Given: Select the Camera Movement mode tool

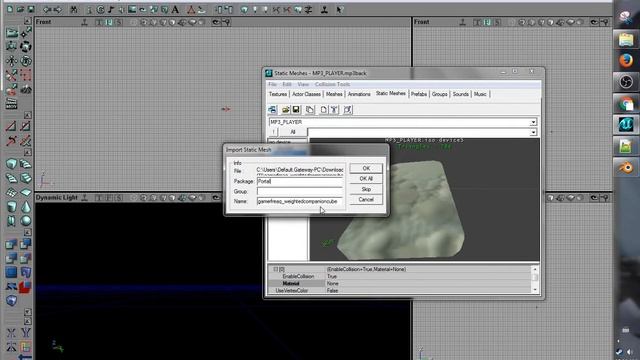Looking at the screenshot, I should tap(11, 33).
